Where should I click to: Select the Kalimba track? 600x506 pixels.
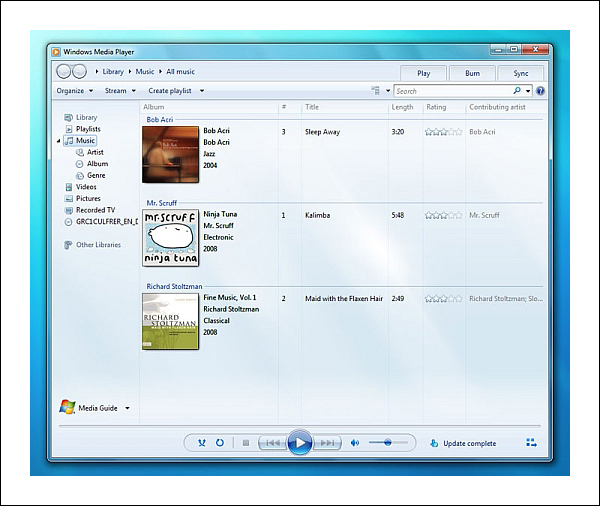click(317, 215)
